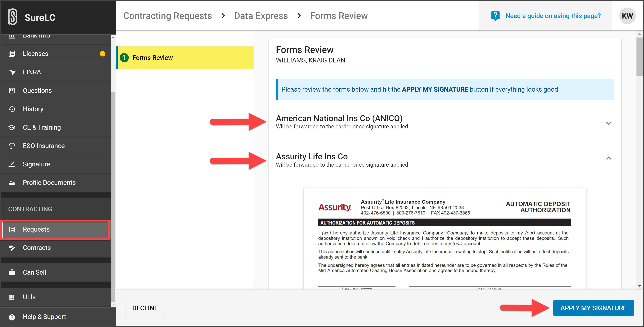Click Forms Review breadcrumb
This screenshot has width=644, height=327.
pyautogui.click(x=339, y=16)
